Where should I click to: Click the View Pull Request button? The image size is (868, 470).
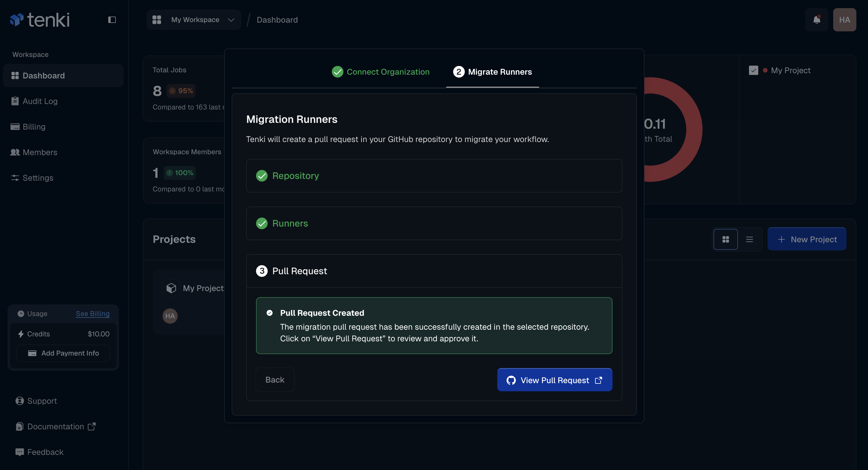click(555, 380)
